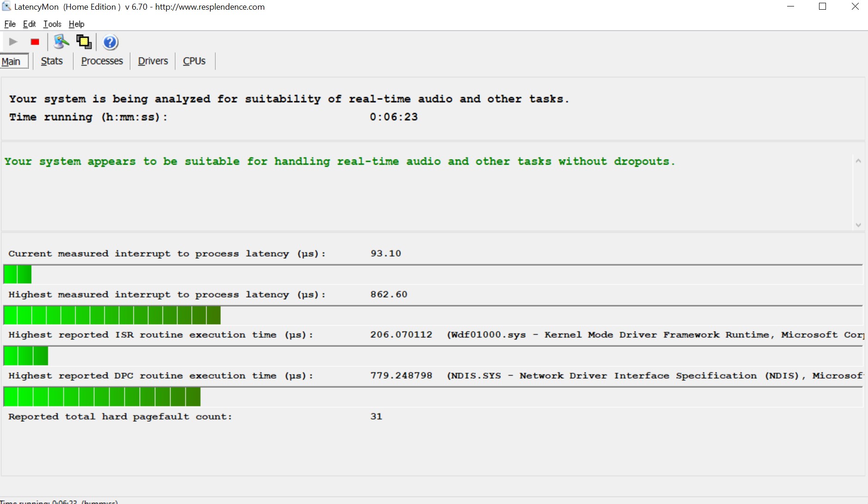Select the Main tab
Screen dimensions: 868x504
coord(11,61)
